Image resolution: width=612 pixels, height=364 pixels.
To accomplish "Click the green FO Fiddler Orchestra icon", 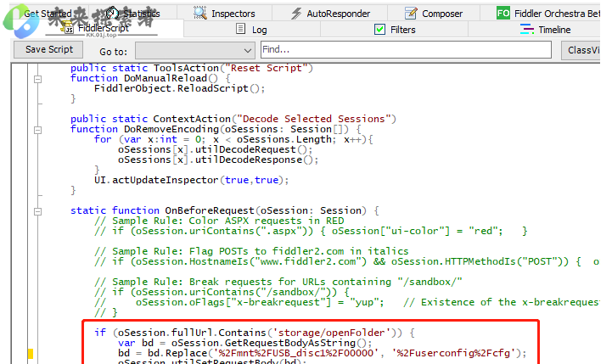I will 503,13.
